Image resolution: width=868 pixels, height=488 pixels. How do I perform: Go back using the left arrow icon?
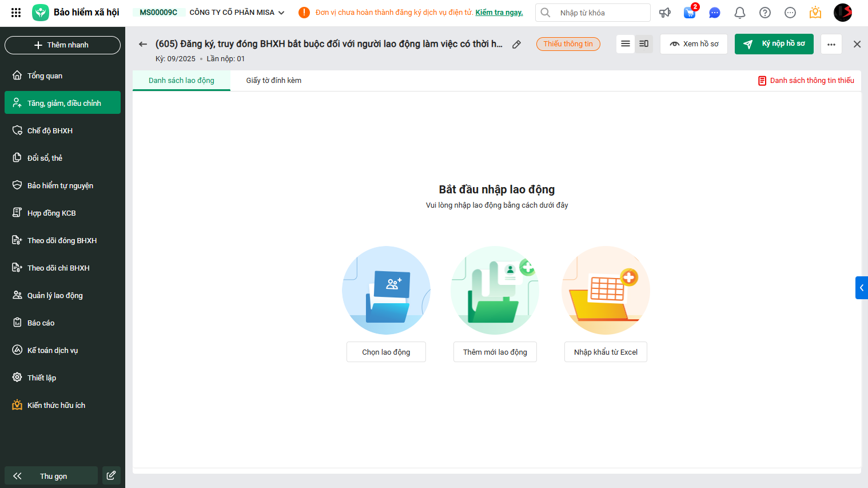point(143,44)
